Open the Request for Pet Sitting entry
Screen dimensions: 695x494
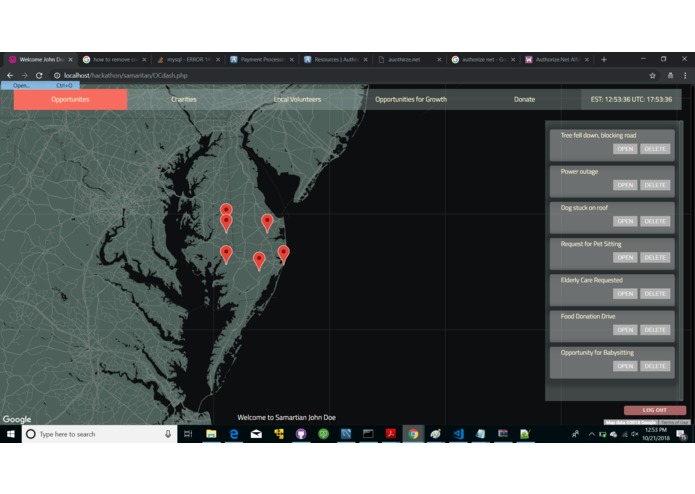pos(625,257)
